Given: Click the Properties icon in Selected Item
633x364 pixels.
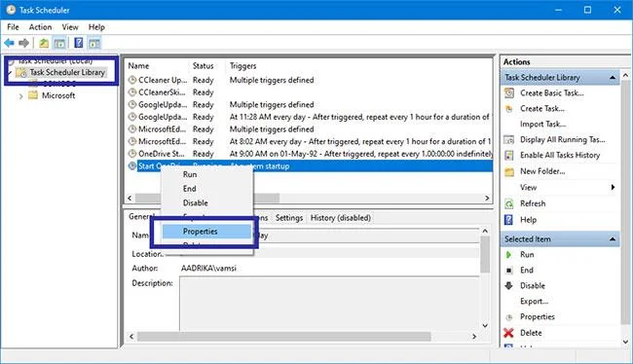Looking at the screenshot, I should 509,317.
